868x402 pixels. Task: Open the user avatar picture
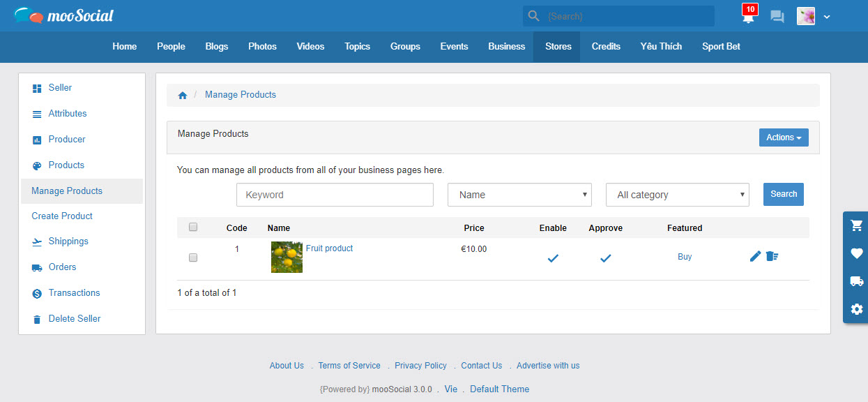tap(806, 16)
